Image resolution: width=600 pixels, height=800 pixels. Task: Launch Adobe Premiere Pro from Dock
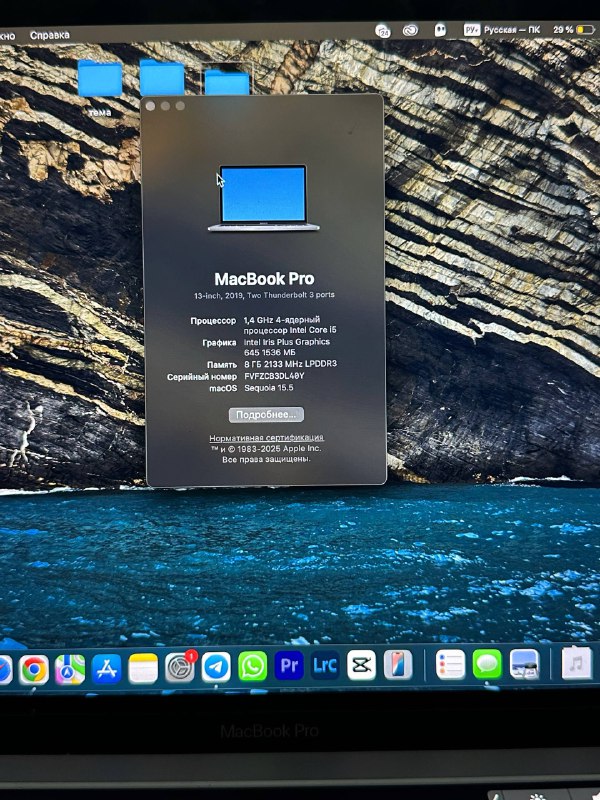289,665
